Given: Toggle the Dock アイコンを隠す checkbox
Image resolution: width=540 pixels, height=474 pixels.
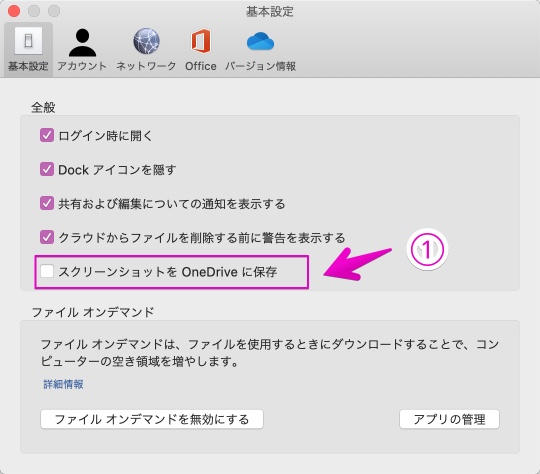Looking at the screenshot, I should (46, 169).
